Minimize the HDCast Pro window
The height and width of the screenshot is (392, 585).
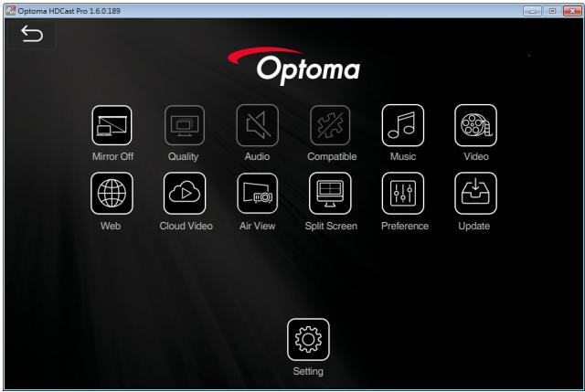tap(532, 11)
